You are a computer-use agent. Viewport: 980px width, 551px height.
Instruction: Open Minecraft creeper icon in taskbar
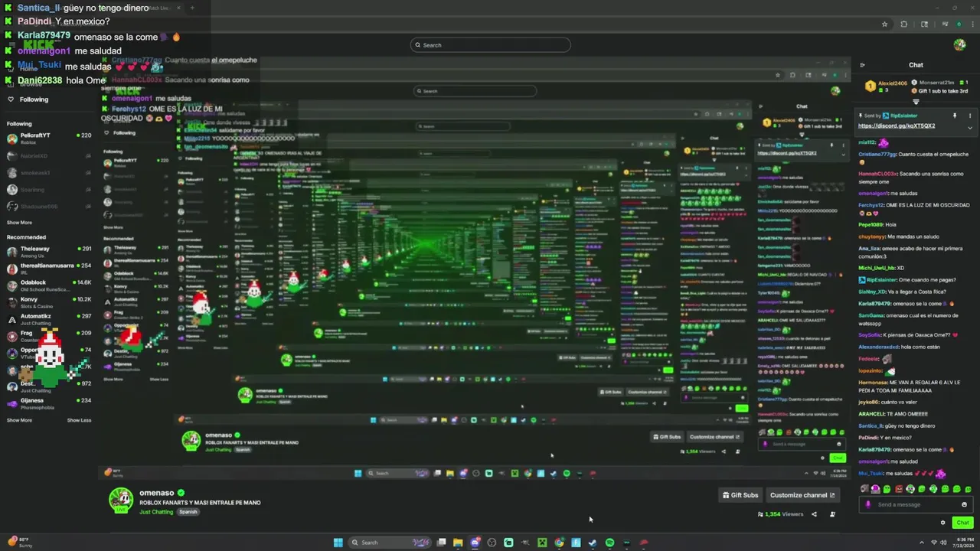coord(542,543)
